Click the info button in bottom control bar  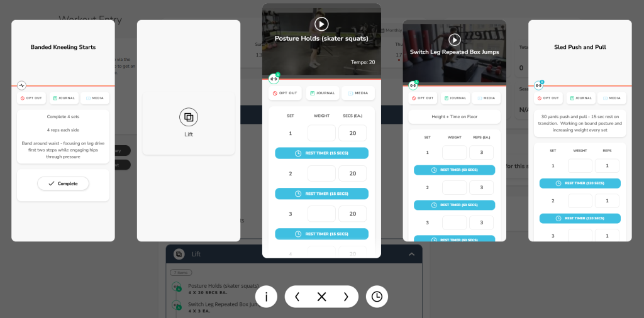click(x=266, y=297)
